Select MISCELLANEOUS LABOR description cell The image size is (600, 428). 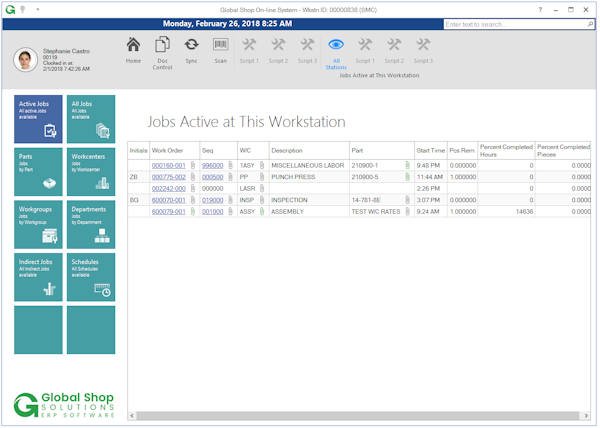[x=308, y=166]
